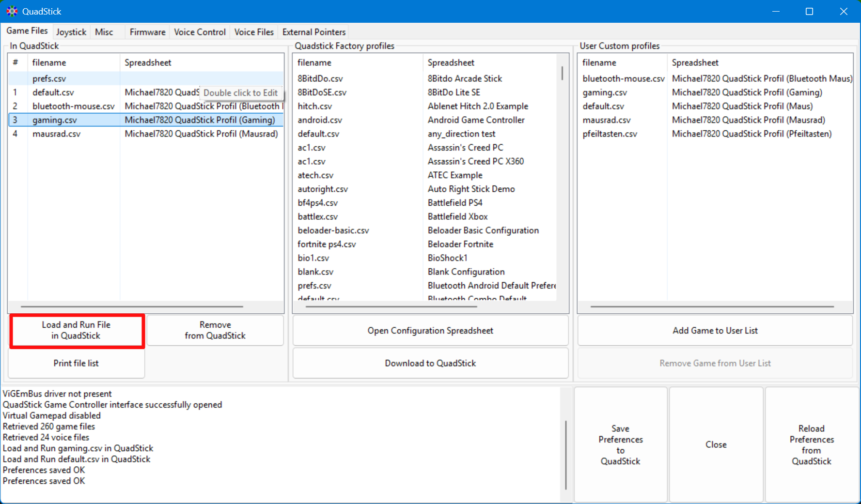Open the Firmware tab
The image size is (861, 504).
click(x=147, y=32)
